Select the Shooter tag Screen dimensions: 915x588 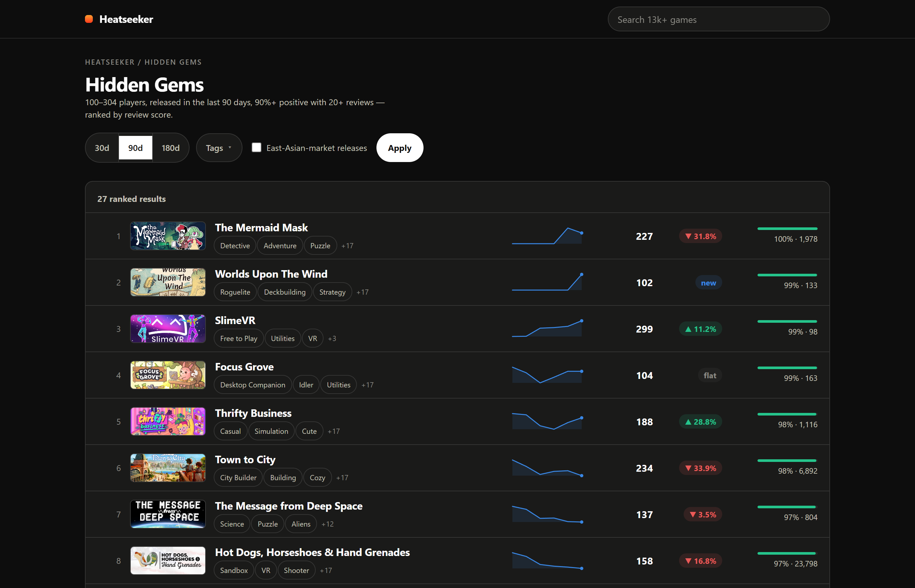[x=296, y=570]
